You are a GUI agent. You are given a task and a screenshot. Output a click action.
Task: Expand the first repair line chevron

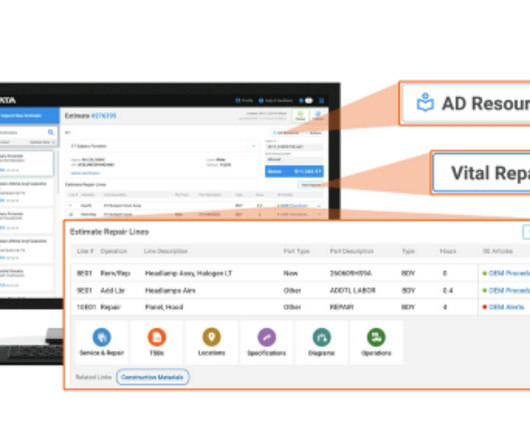pos(319,205)
